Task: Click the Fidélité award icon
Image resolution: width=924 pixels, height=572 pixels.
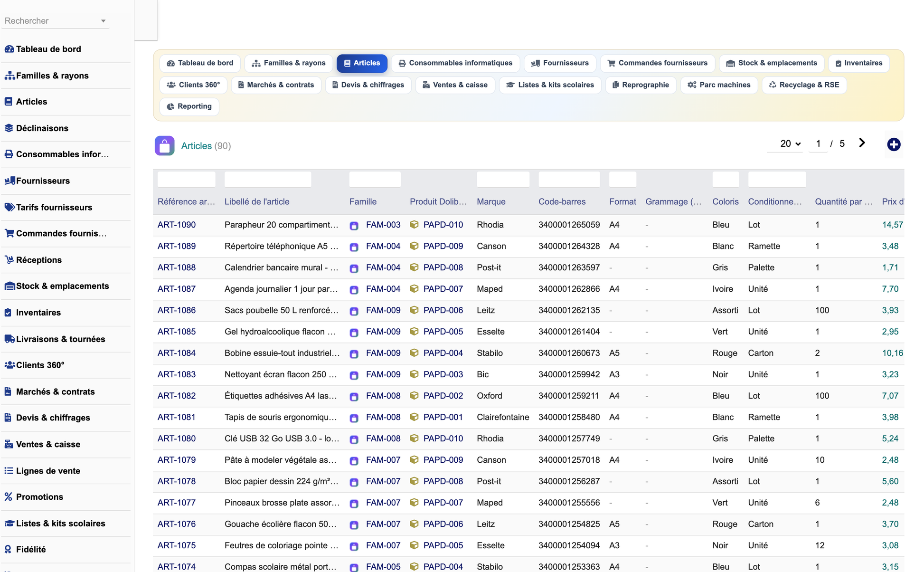Action: tap(8, 549)
